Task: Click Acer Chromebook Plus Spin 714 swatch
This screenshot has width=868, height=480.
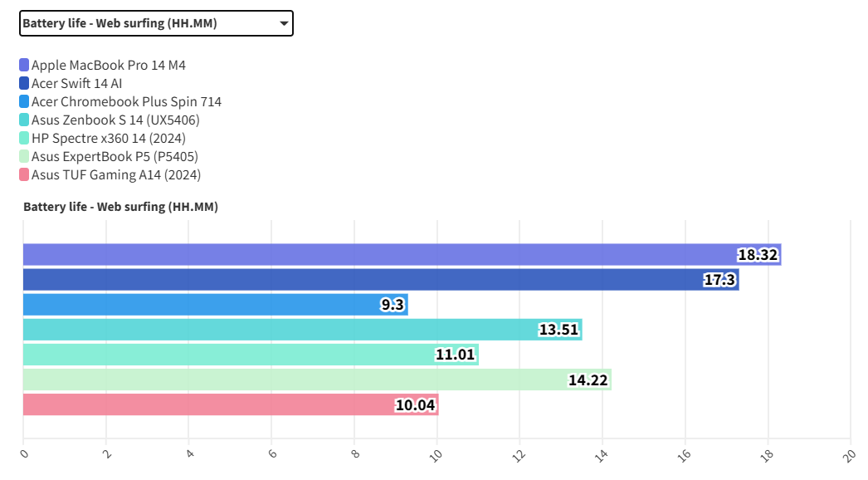Action: coord(24,101)
